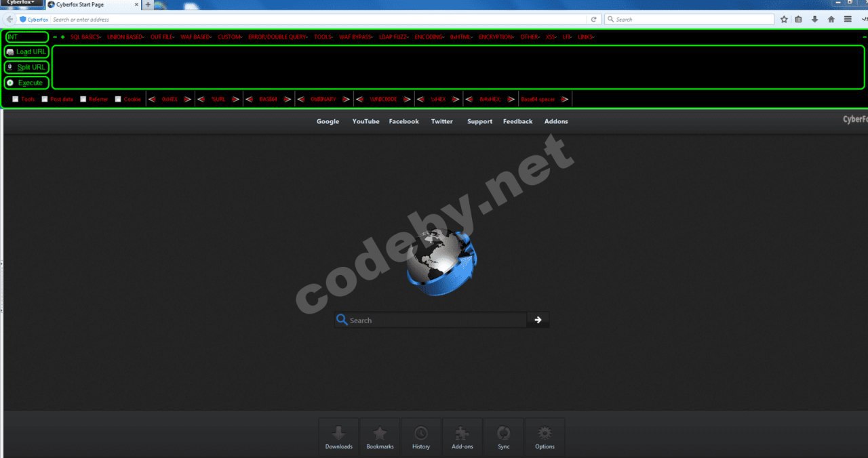Open the Google link
Image resolution: width=868 pixels, height=458 pixels.
[328, 121]
